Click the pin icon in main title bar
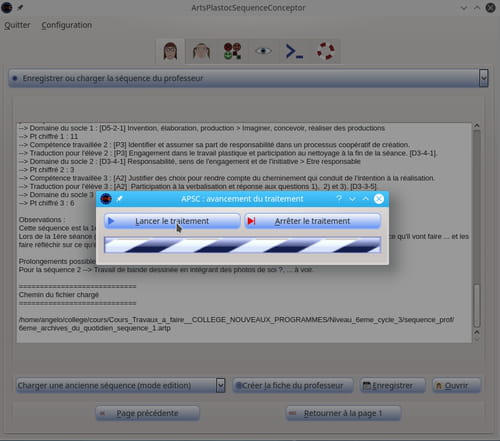 [20, 7]
